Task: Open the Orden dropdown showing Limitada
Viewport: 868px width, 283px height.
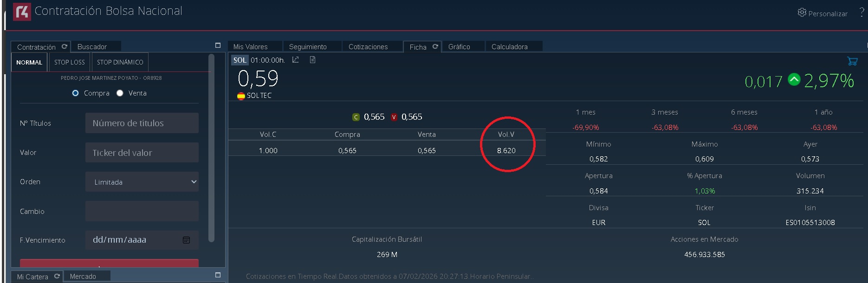Action: pos(142,182)
